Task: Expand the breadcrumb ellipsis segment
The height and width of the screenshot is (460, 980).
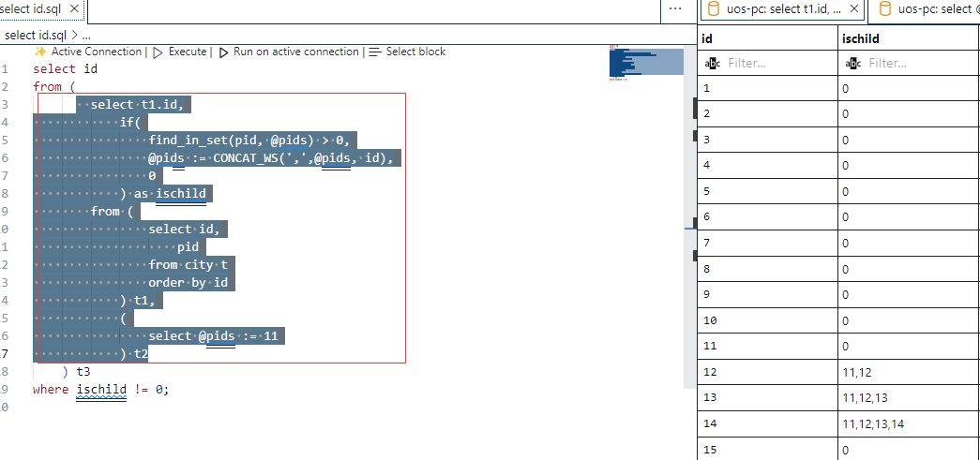Action: 86,36
